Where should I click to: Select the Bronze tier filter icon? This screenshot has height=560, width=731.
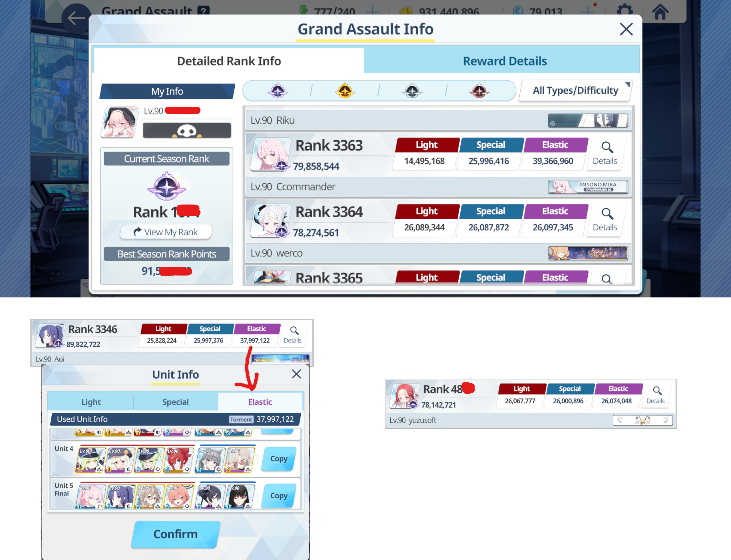tap(479, 91)
